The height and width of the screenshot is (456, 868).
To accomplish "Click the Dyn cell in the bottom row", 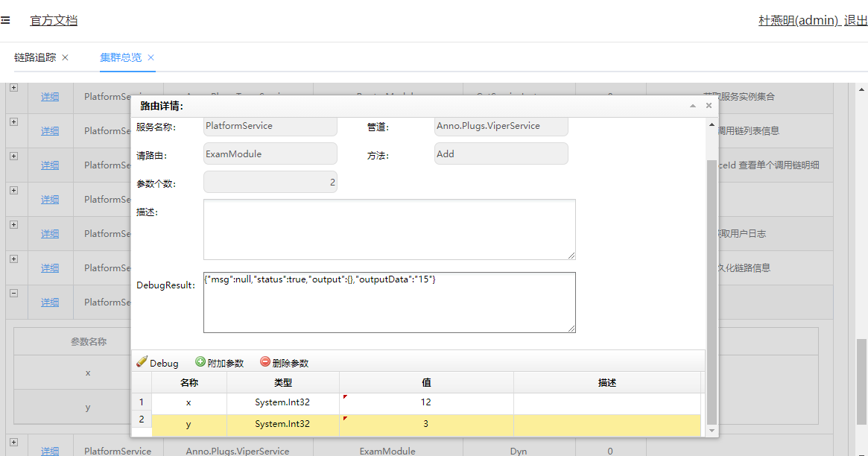I will tap(519, 451).
